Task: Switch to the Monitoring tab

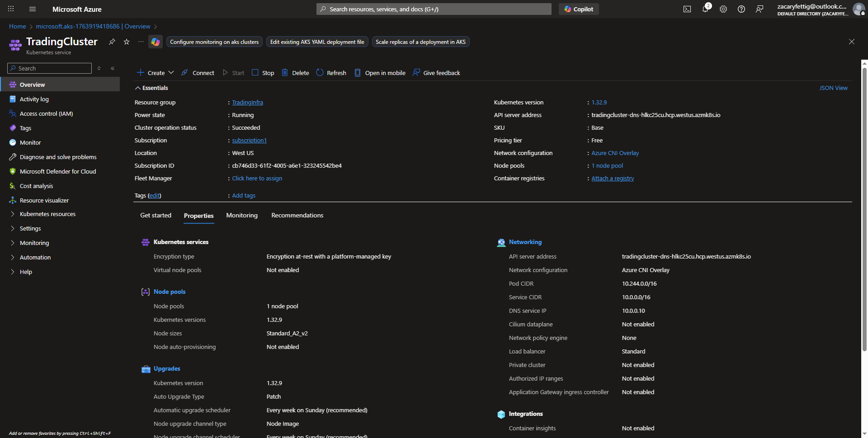Action: tap(241, 215)
